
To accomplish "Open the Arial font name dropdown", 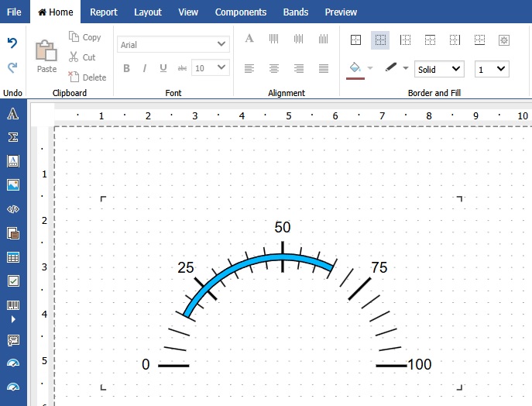I will [x=173, y=44].
